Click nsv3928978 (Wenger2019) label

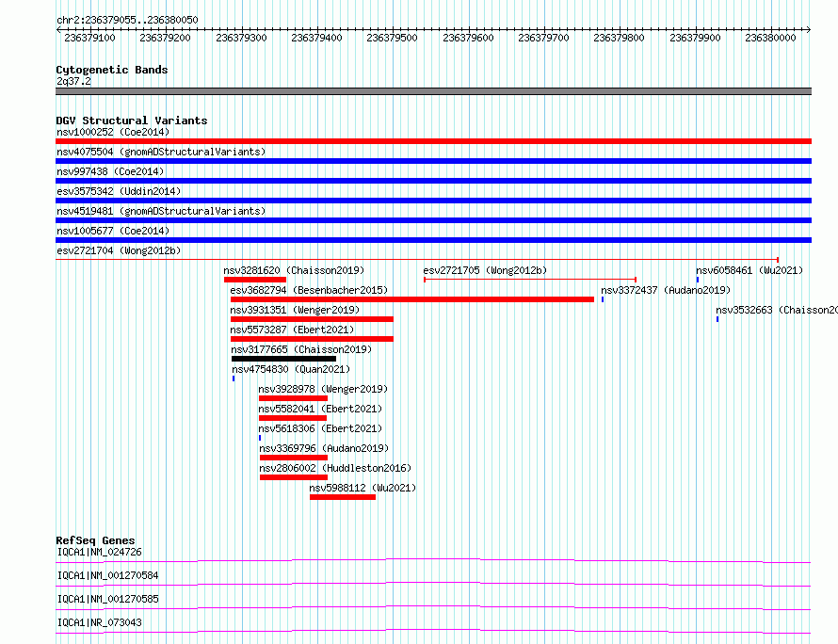tap(323, 389)
